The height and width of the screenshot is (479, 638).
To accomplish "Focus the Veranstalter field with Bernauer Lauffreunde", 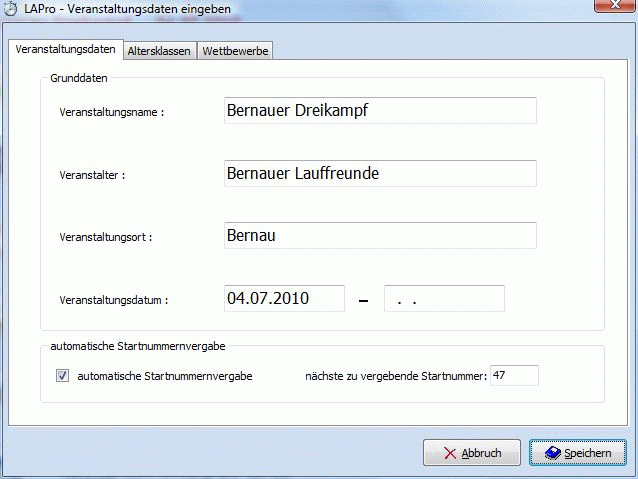I will click(380, 173).
